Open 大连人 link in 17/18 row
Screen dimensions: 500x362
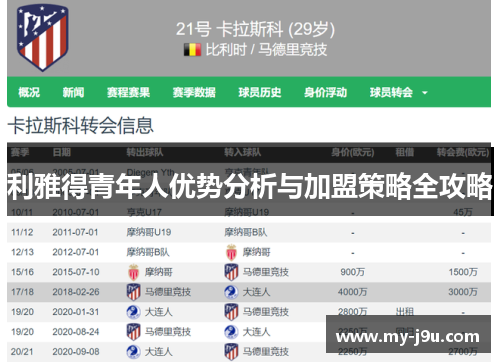(x=256, y=292)
